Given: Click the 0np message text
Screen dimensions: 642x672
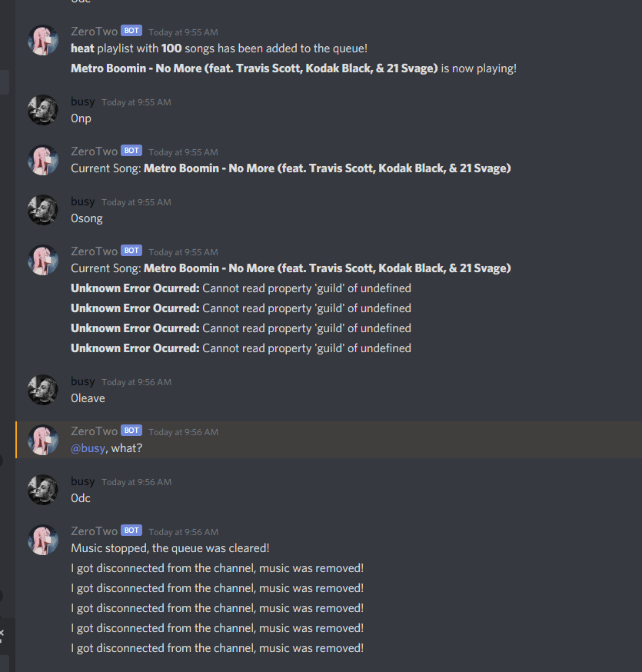Looking at the screenshot, I should (81, 118).
